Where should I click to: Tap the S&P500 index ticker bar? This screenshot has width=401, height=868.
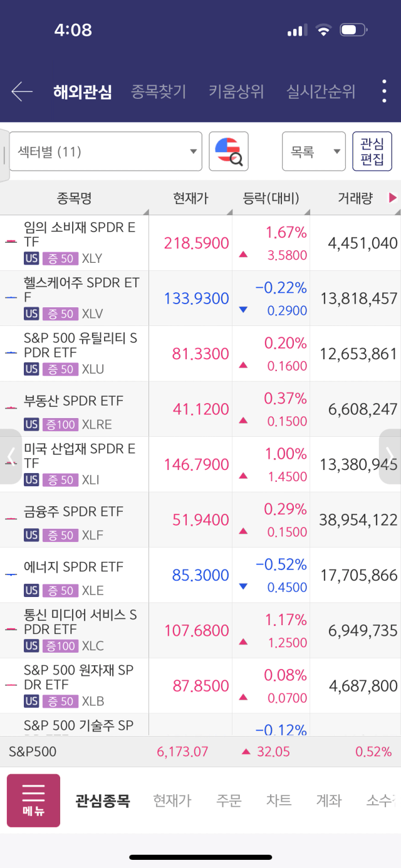[x=200, y=752]
